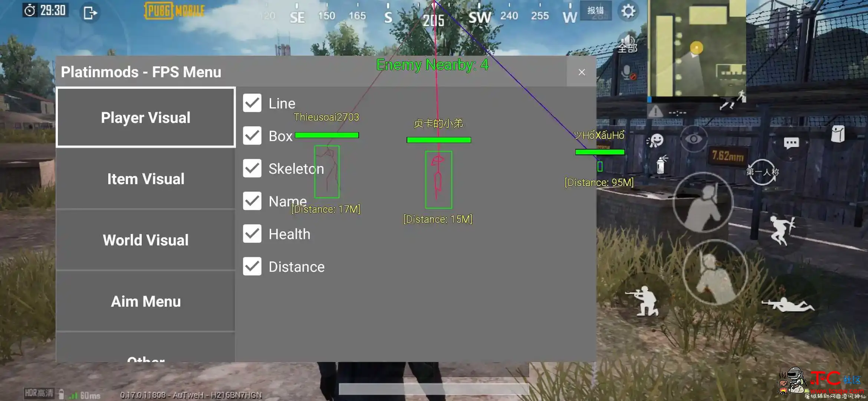This screenshot has width=868, height=401.
Task: Click the Player Visual menu tab
Action: tap(145, 117)
